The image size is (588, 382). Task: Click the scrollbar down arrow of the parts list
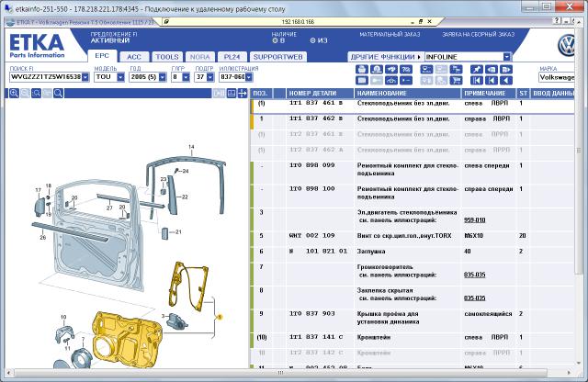(578, 363)
